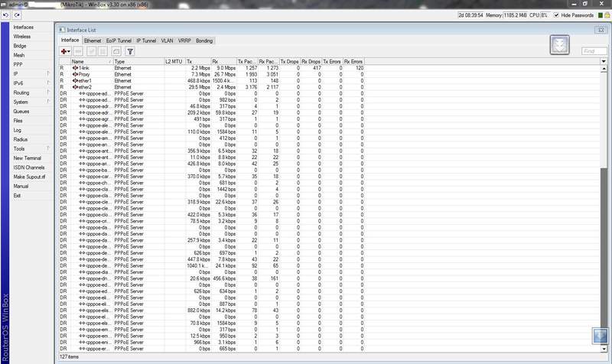Viewport: 612px width, 364px height.
Task: Sort by the Rx Drops column header
Action: 311,61
